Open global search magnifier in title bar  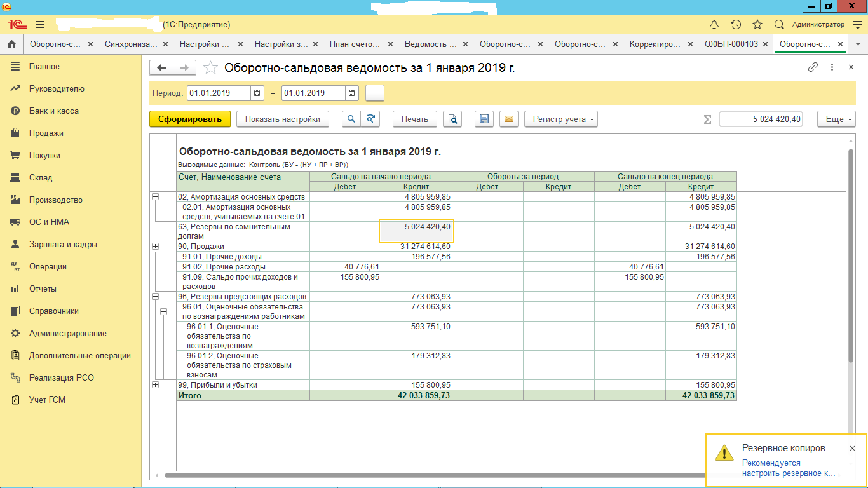pos(779,24)
